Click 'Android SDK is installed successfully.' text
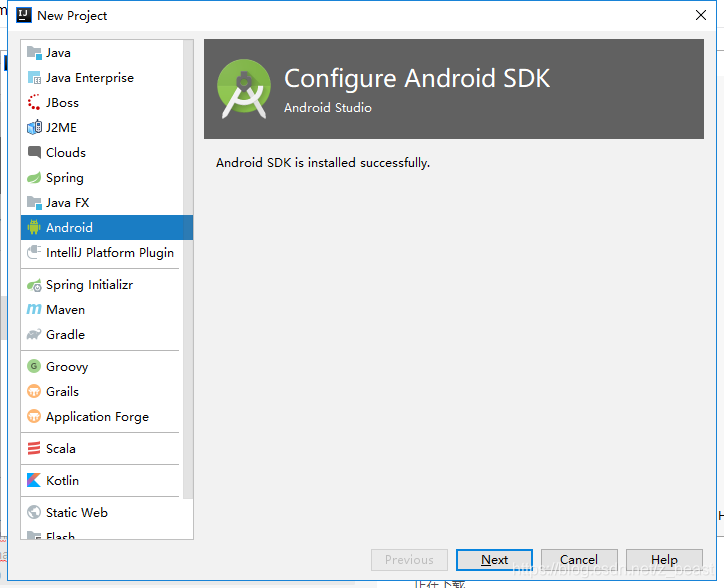 coord(323,163)
